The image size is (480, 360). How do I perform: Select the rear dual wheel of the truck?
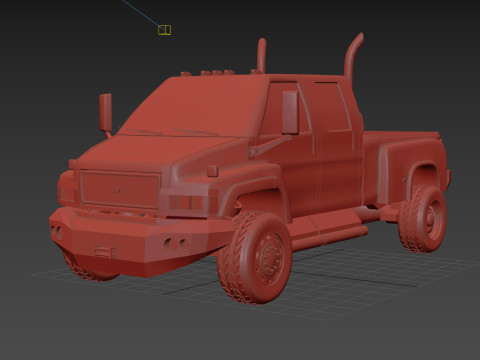pos(423,219)
